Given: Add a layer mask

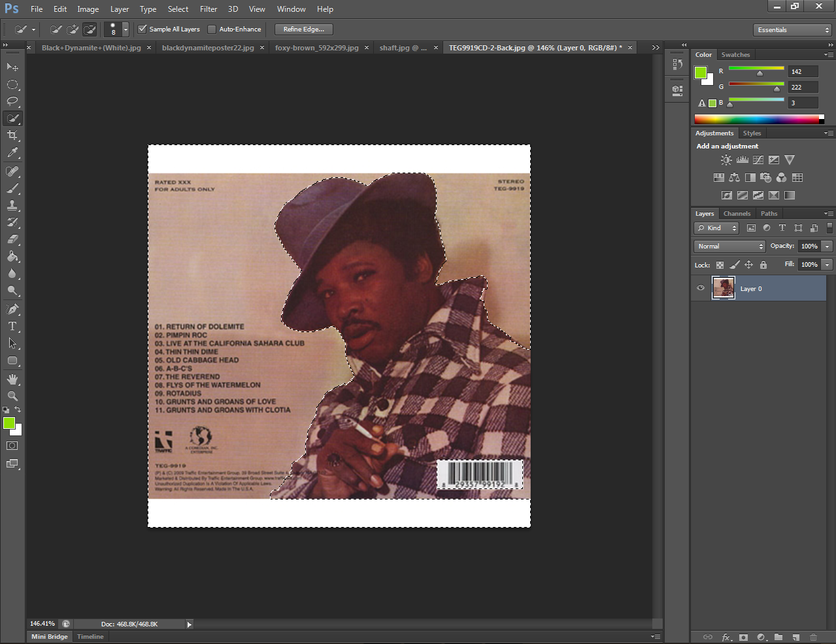Looking at the screenshot, I should point(743,637).
